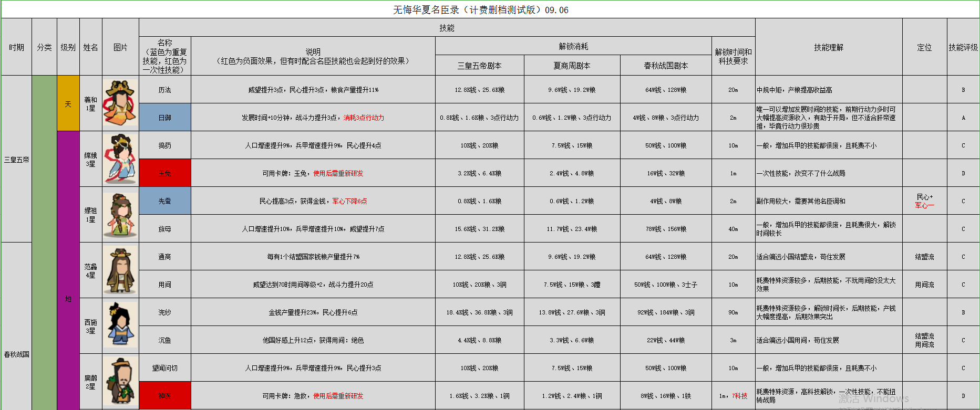This screenshot has width=980, height=410.
Task: Select the blue 先蚕 skill cell
Action: point(165,201)
